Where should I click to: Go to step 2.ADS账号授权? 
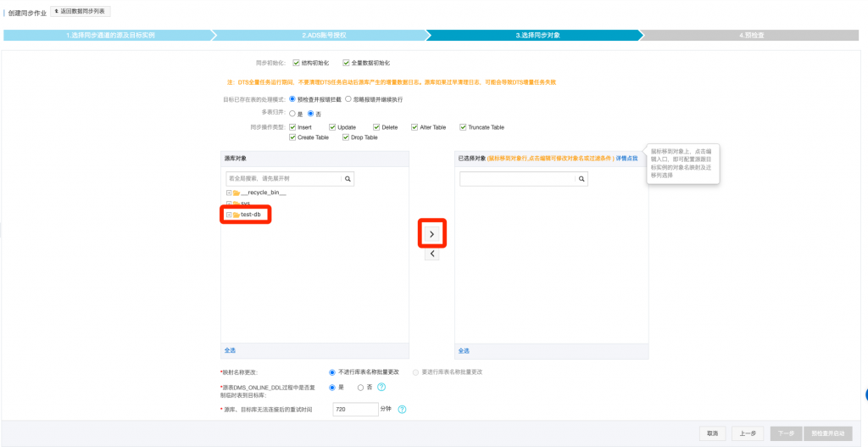coord(324,36)
